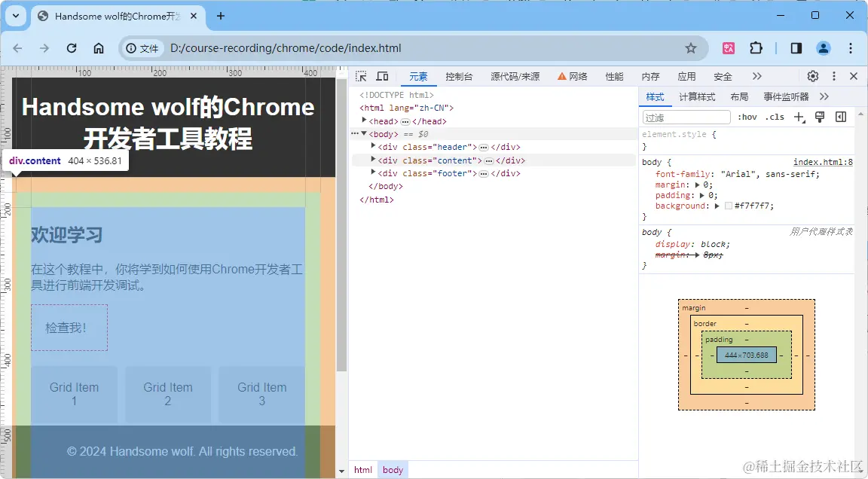The height and width of the screenshot is (479, 868).
Task: Select the 样式 sidebar tab
Action: [x=655, y=97]
